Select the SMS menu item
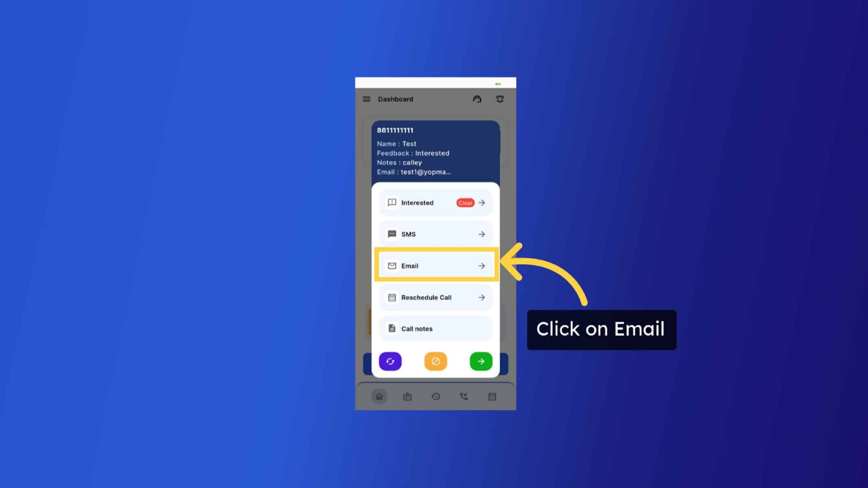Viewport: 868px width, 488px height. point(435,233)
